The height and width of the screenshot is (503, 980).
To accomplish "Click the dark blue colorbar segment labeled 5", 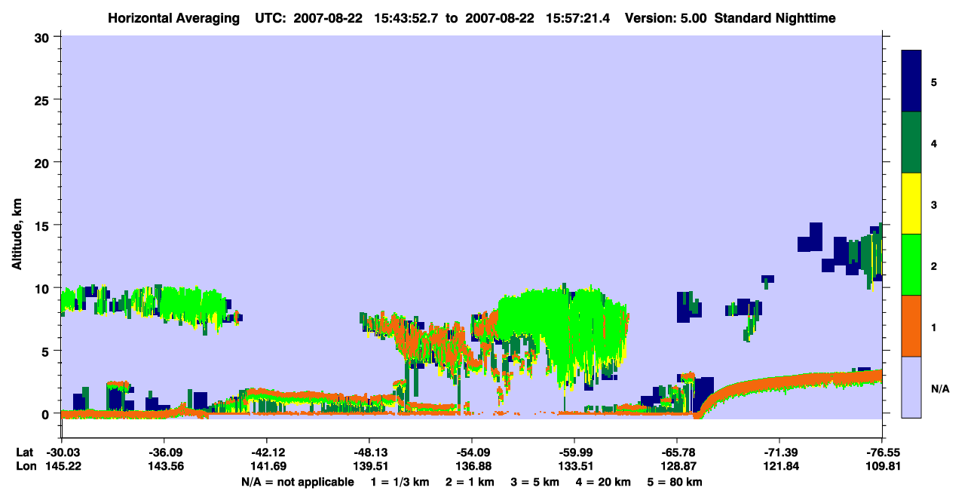I will coord(911,81).
